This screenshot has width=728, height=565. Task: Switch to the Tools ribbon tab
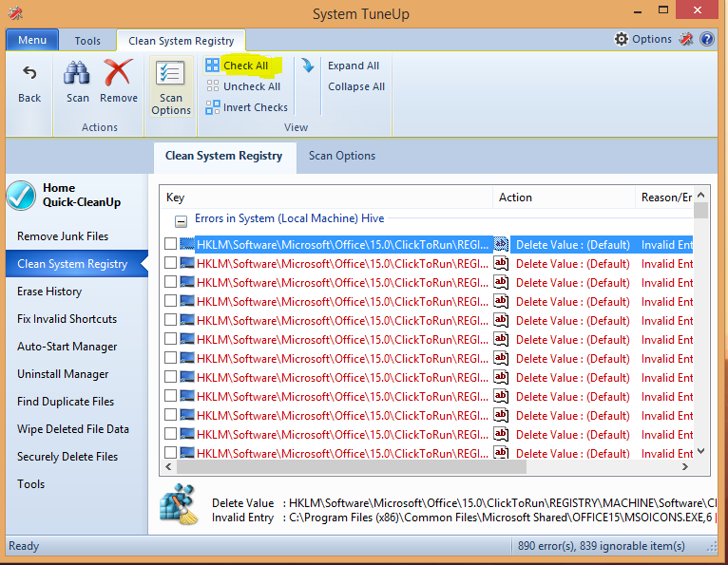click(x=87, y=41)
